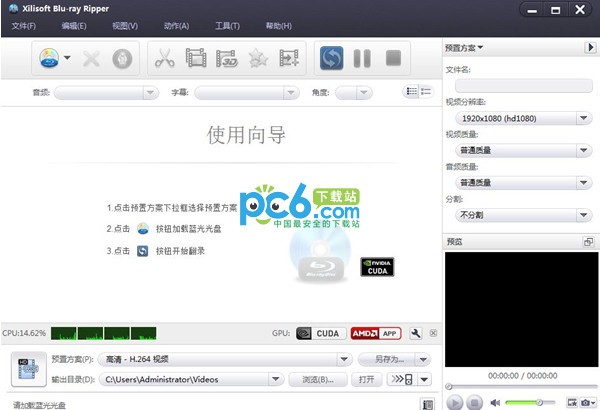
Task: Click the load Blu-ray disc icon
Action: (x=49, y=58)
